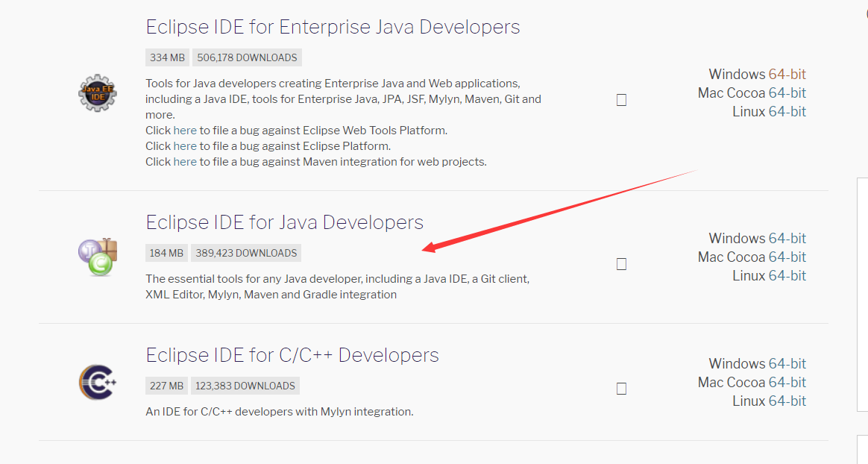Open Eclipse IDE for Java Developers title
Image resolution: width=868 pixels, height=464 pixels.
pyautogui.click(x=285, y=222)
